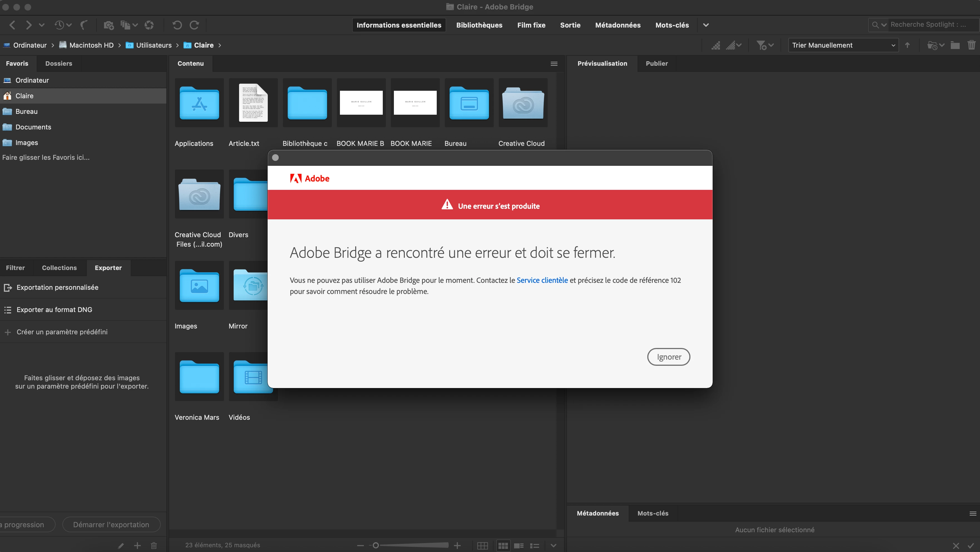Follow the Service clientèle link
This screenshot has width=980, height=552.
click(542, 280)
